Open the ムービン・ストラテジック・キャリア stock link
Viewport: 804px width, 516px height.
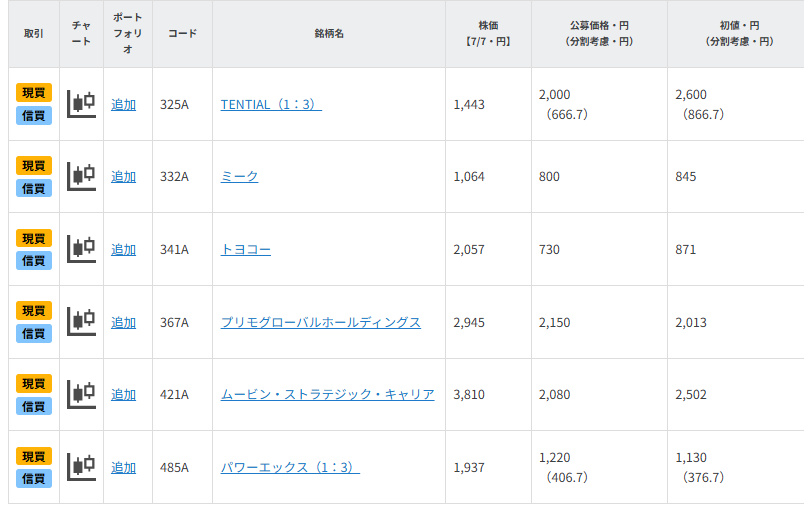coord(328,395)
